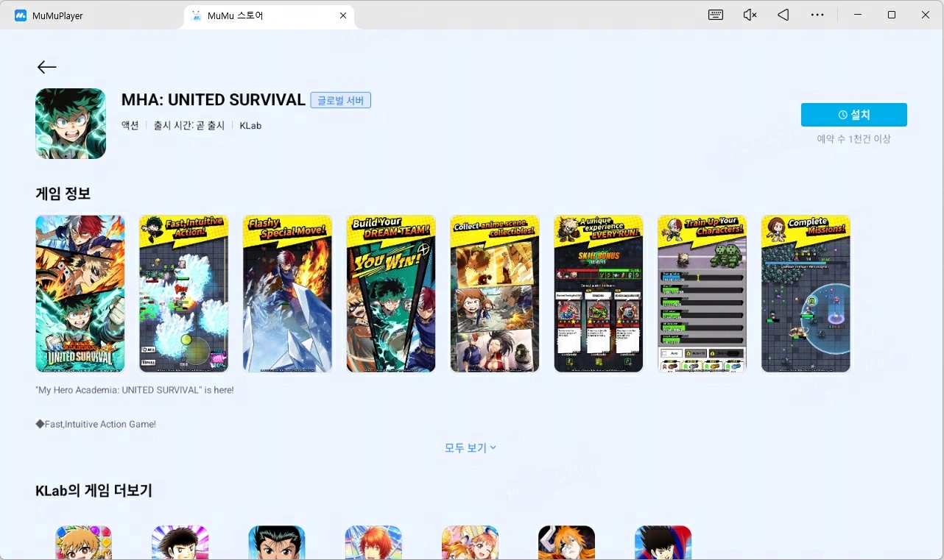Open the second KLab game icon, pink-purple character
The height and width of the screenshot is (560, 944).
tap(180, 543)
